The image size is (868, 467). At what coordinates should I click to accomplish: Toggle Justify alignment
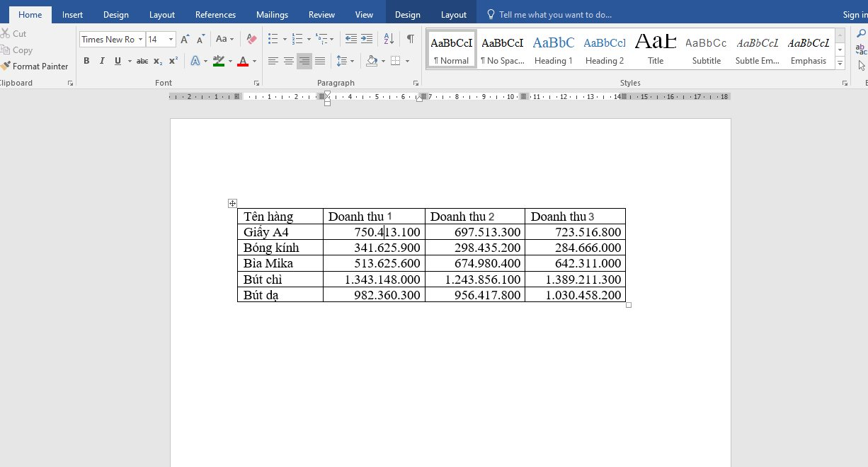coord(320,62)
